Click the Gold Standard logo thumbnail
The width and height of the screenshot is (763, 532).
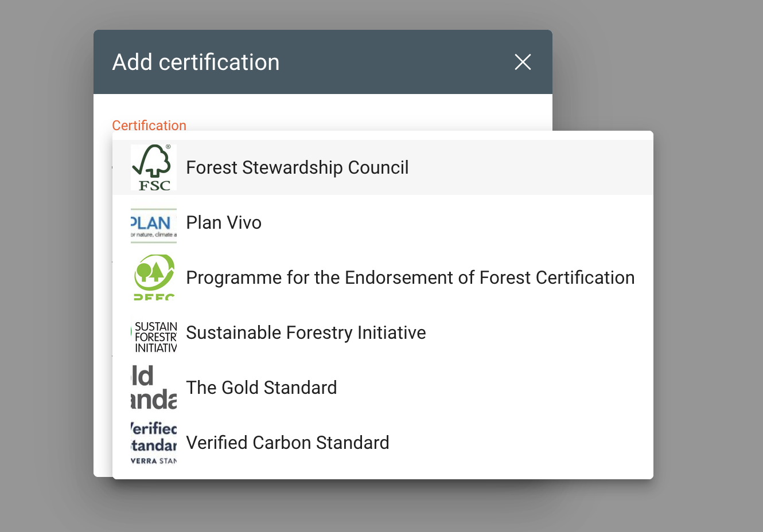tap(153, 388)
